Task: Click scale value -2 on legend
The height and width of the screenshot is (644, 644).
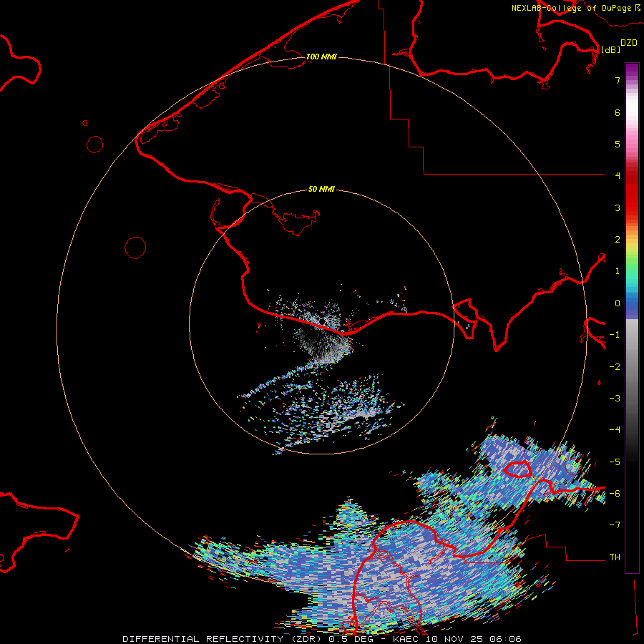Action: [x=615, y=367]
